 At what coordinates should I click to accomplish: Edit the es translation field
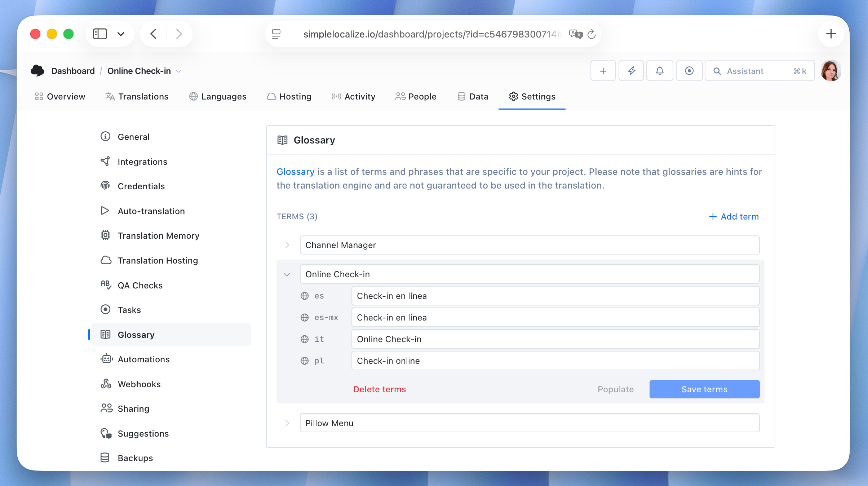pos(555,296)
